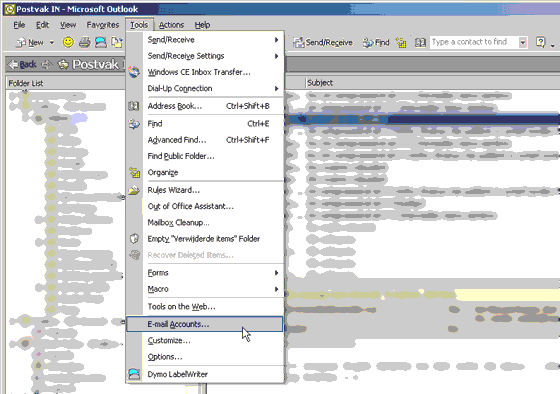Screen dimensions: 560x394
Task: Select E-mail Accounts menu item
Action: tap(205, 324)
